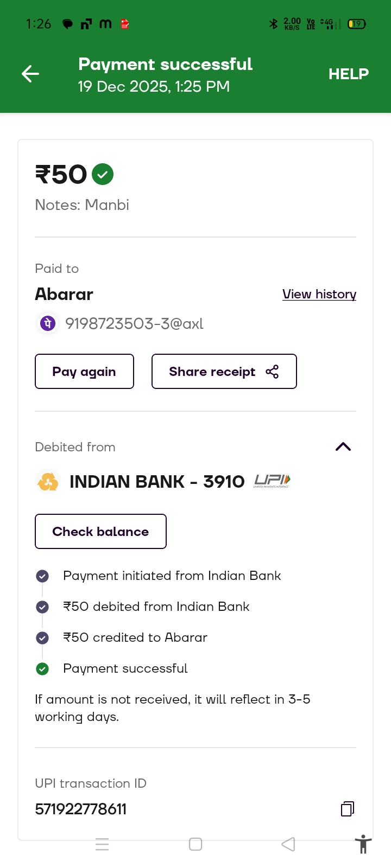Tap the PhonePe icon beside UPI ID
Screen dimensions: 391x868
coord(48,324)
